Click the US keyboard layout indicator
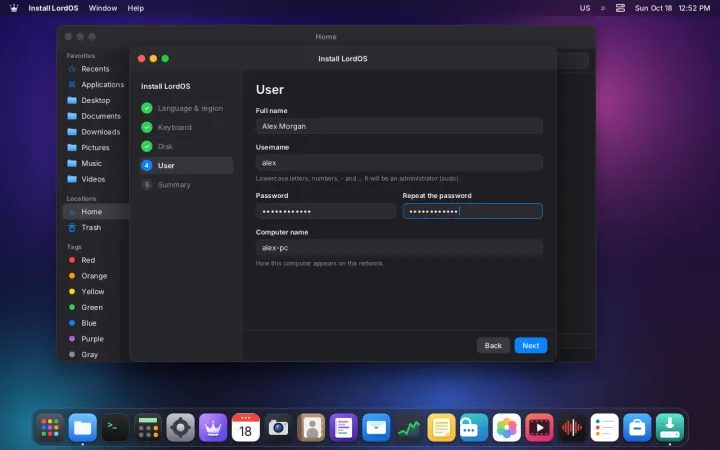Screen dimensions: 720x450 585,8
